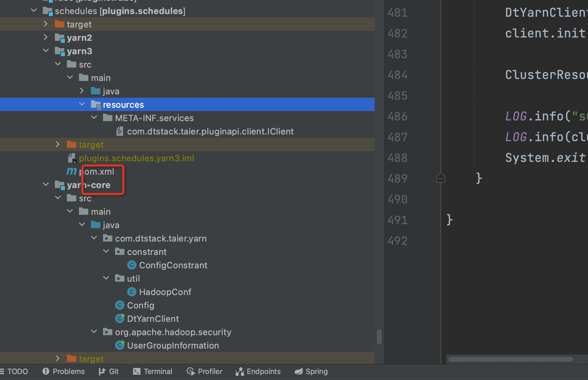
Task: Click the Endpoints tool window icon
Action: click(240, 371)
